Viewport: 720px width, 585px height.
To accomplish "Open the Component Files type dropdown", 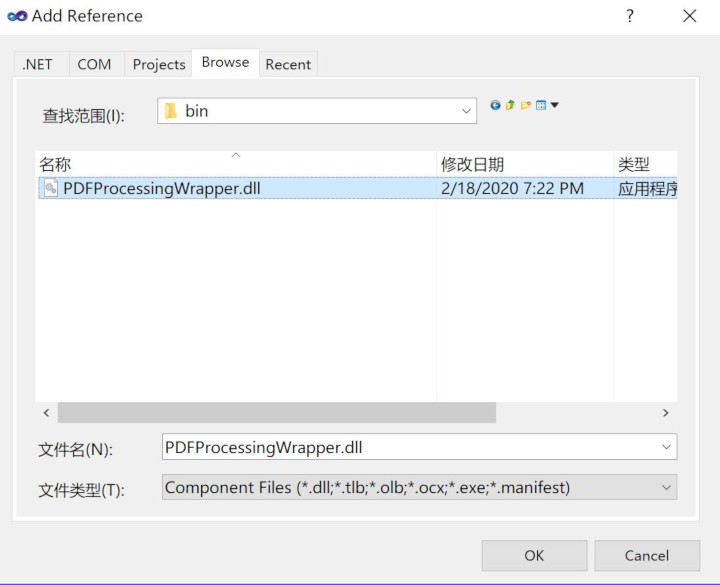I will click(x=666, y=487).
